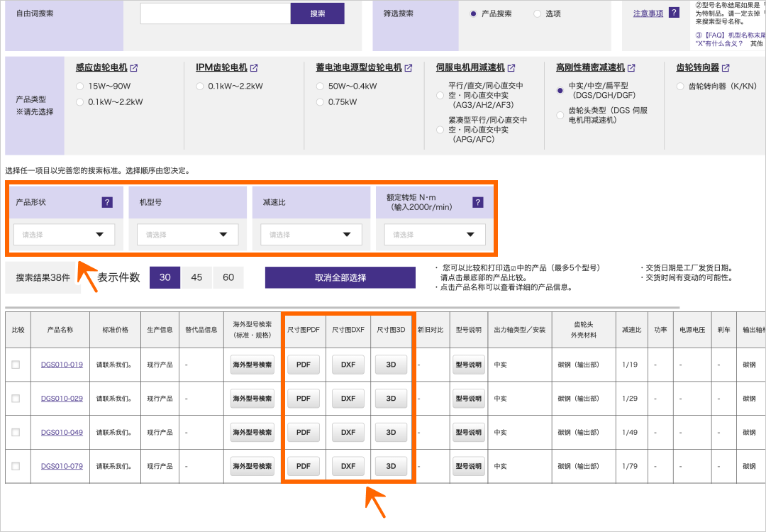The image size is (766, 532).
Task: Open external link icon beside 高刚性精密减速机
Action: coord(631,68)
